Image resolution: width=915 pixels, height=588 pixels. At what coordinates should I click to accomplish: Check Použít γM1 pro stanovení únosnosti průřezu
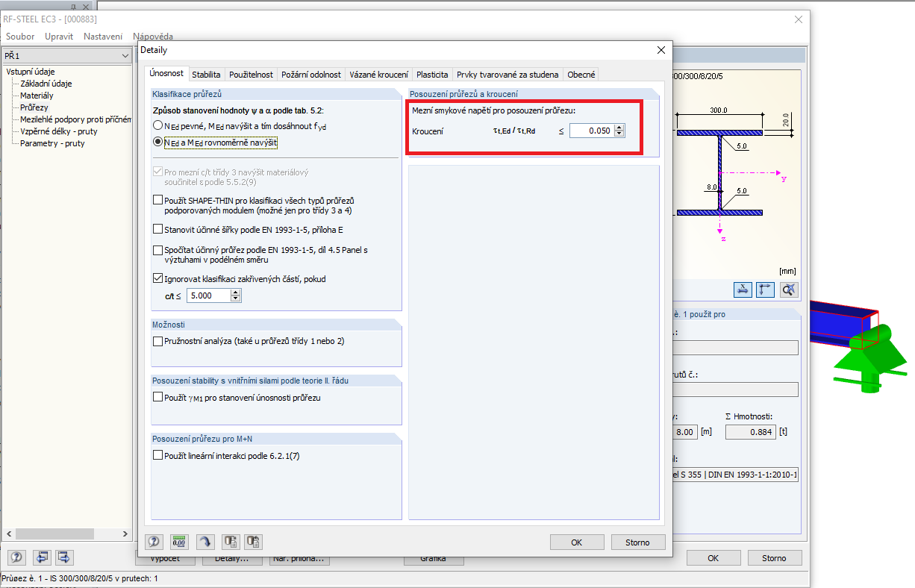[x=157, y=398]
